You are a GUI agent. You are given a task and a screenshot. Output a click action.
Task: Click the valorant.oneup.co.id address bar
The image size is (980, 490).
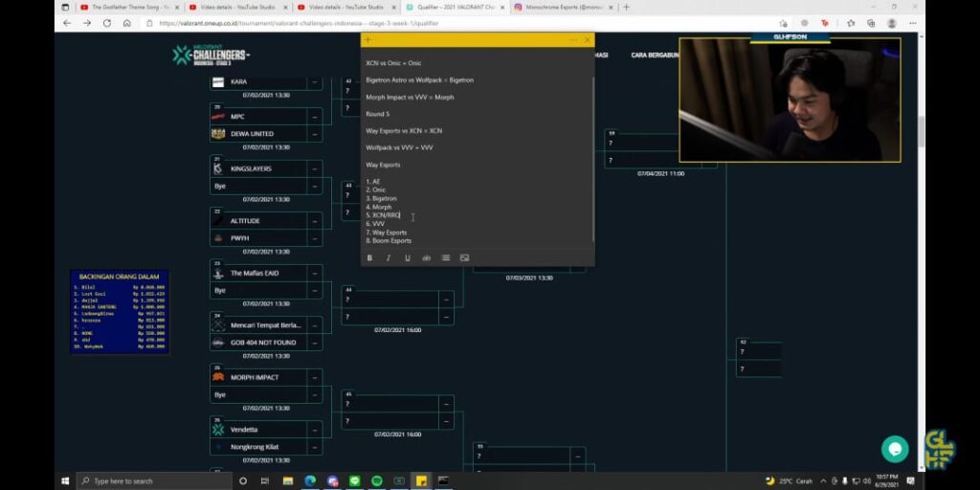462,23
